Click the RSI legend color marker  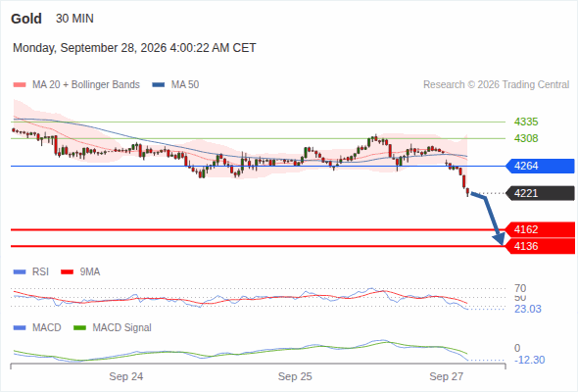[x=20, y=272]
